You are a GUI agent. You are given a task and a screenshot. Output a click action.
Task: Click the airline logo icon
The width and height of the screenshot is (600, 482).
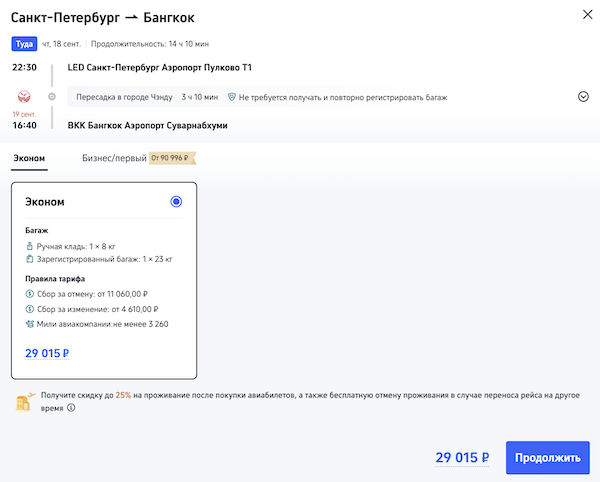[x=24, y=97]
